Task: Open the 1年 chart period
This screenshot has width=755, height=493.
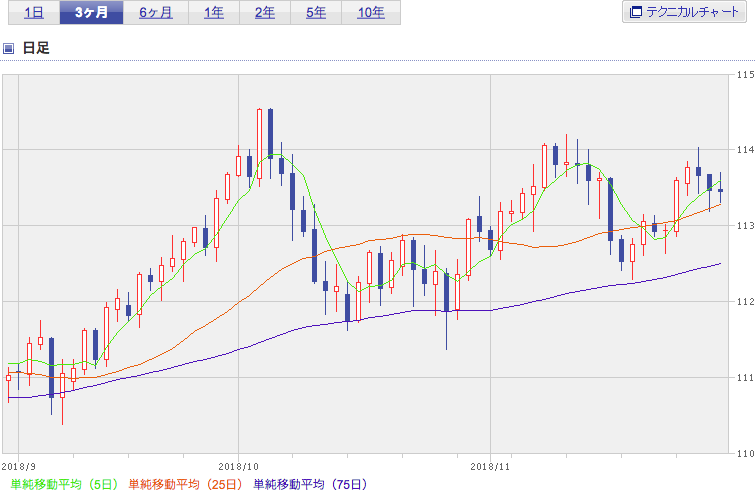Action: coord(214,13)
